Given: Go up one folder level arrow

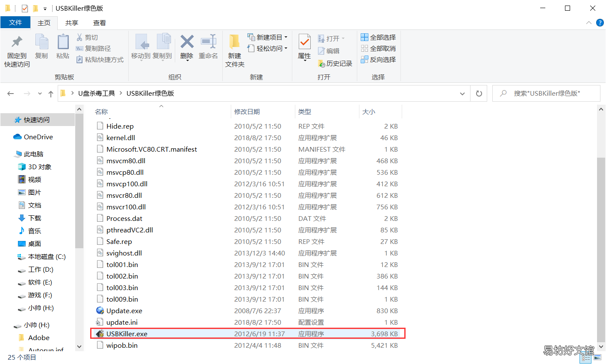Looking at the screenshot, I should [x=51, y=94].
